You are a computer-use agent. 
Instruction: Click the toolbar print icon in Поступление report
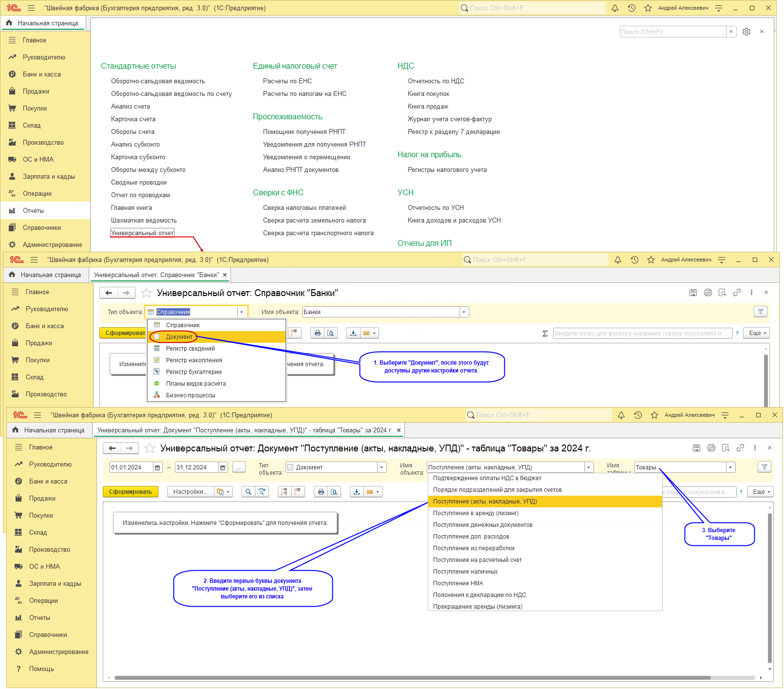321,492
